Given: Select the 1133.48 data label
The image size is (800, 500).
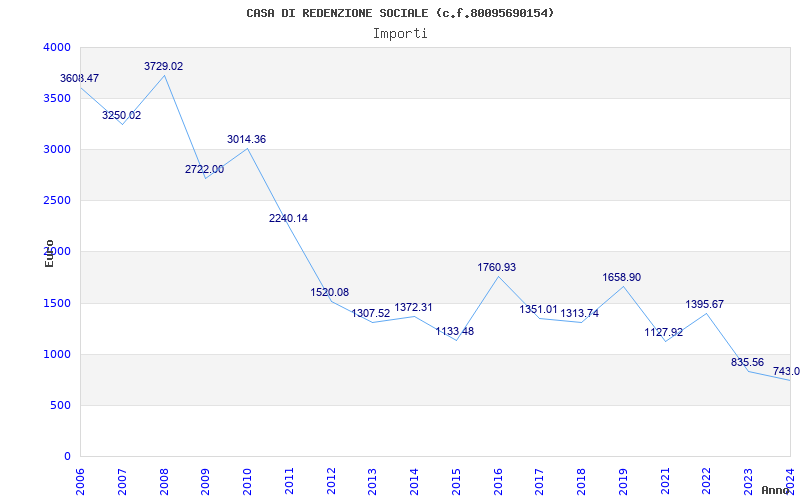Looking at the screenshot, I should click(455, 332).
